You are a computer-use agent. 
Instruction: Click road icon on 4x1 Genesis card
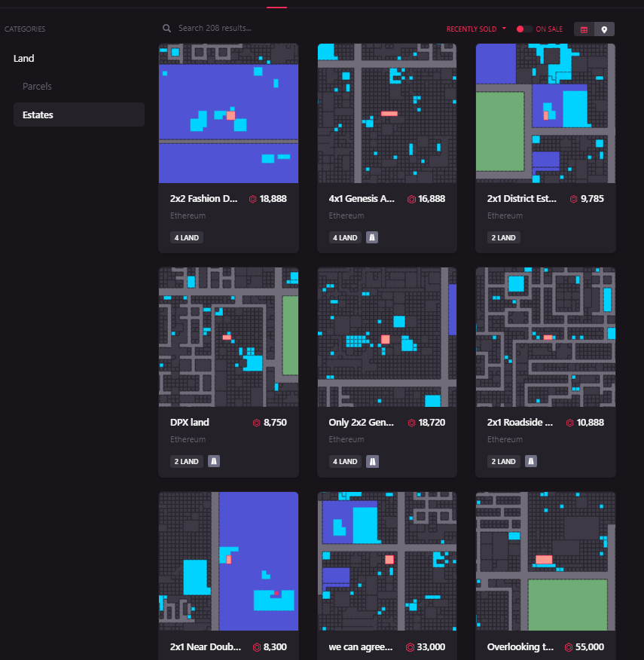tap(372, 237)
